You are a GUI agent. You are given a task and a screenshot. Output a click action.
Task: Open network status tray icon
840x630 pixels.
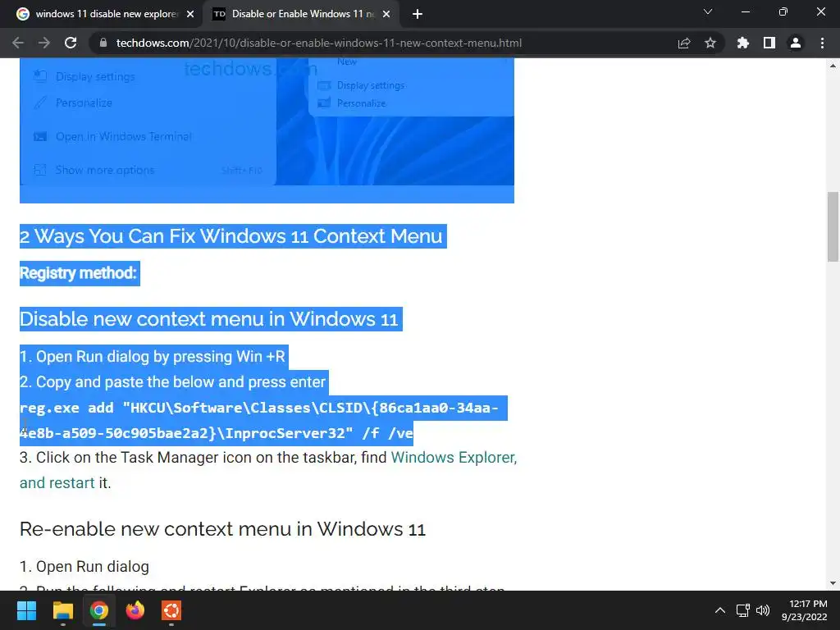coord(742,610)
